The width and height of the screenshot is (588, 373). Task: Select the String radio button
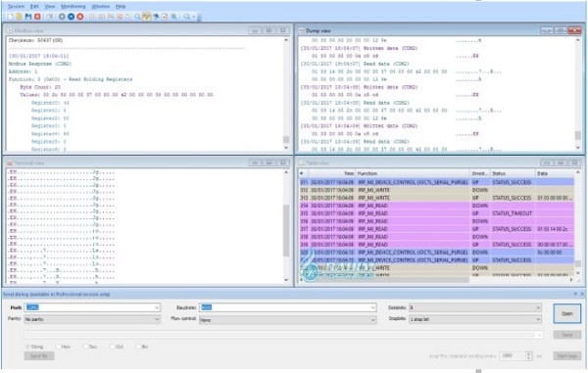click(x=28, y=347)
